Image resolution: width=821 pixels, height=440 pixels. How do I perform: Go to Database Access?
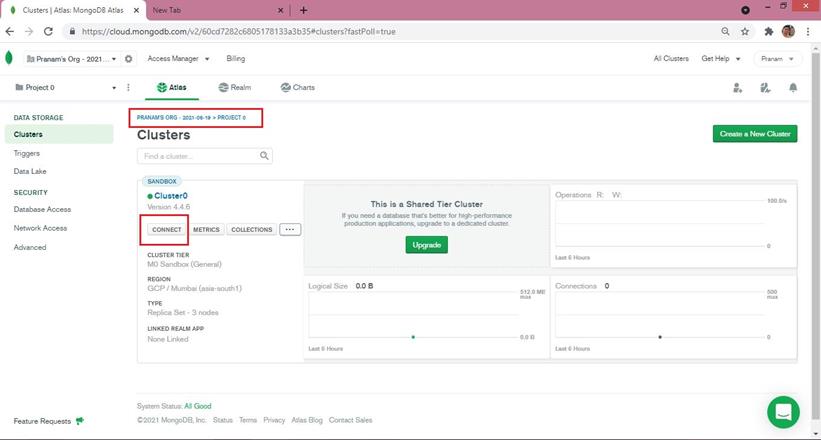coord(42,209)
